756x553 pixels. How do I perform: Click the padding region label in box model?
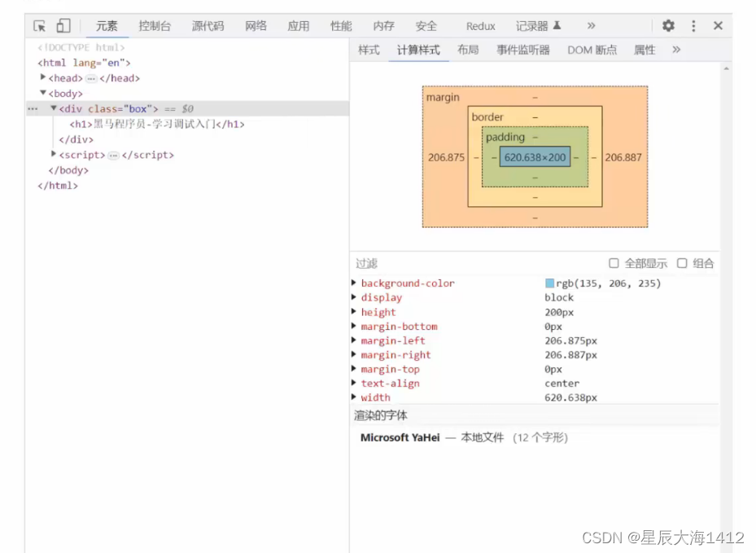[505, 137]
